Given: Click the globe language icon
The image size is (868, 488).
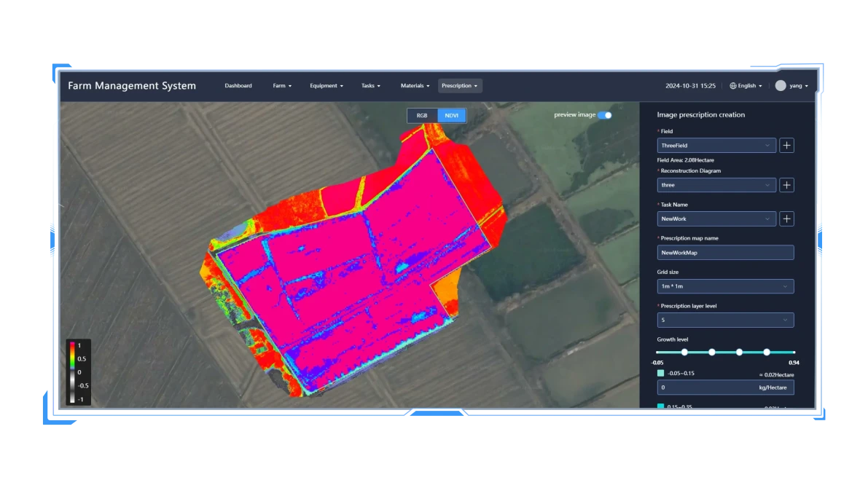Looking at the screenshot, I should (733, 86).
